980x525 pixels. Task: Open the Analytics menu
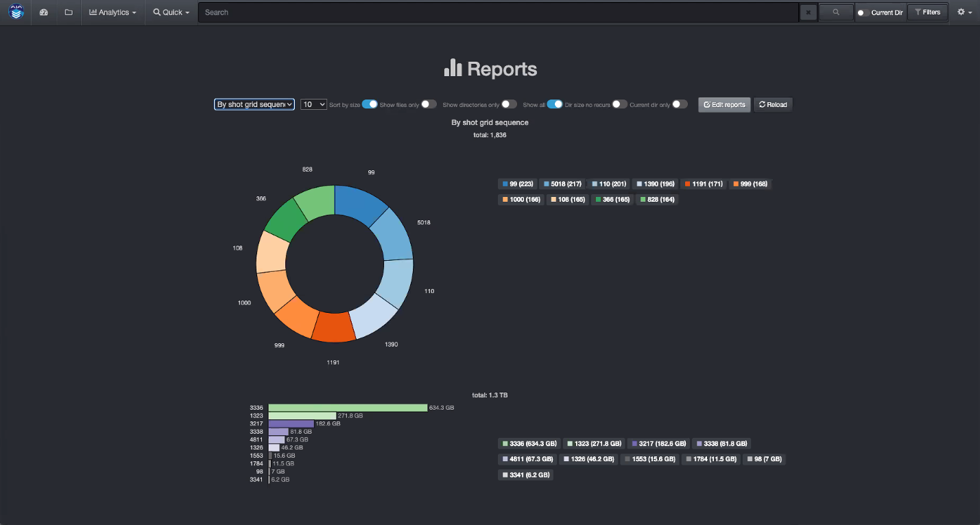tap(112, 12)
